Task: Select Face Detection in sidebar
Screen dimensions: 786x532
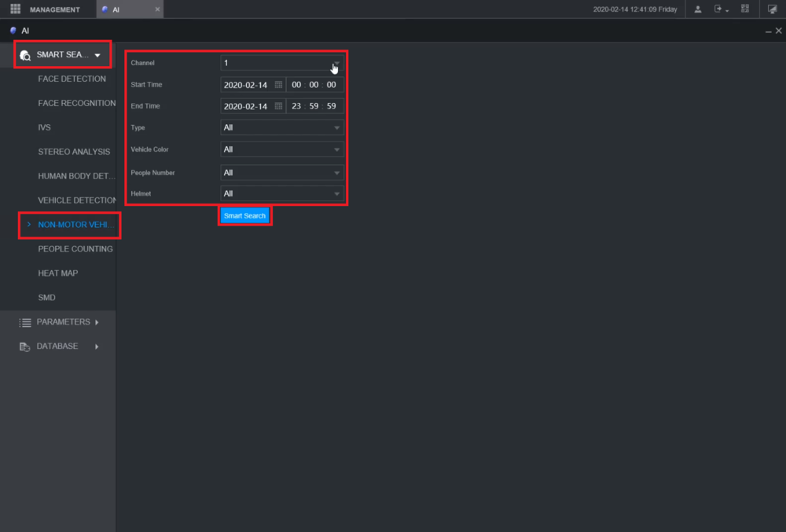Action: click(x=72, y=79)
